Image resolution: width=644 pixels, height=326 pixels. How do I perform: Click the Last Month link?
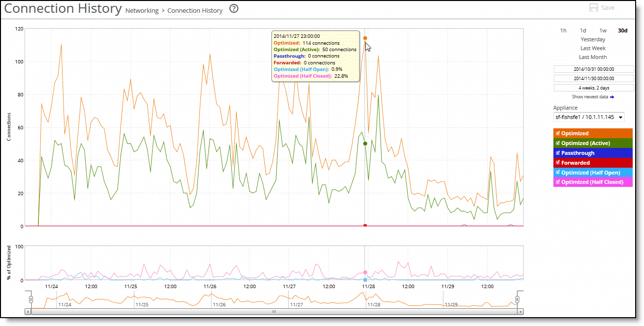click(593, 57)
